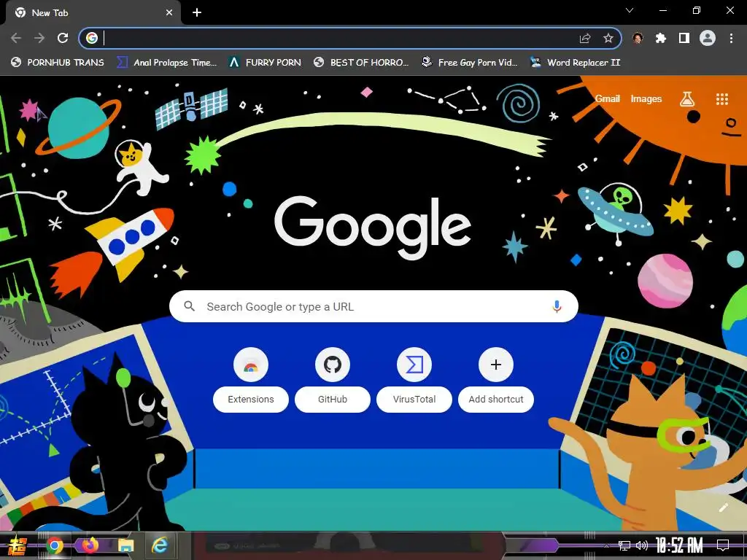Click the Google logo doodle
The height and width of the screenshot is (560, 747).
(x=373, y=227)
